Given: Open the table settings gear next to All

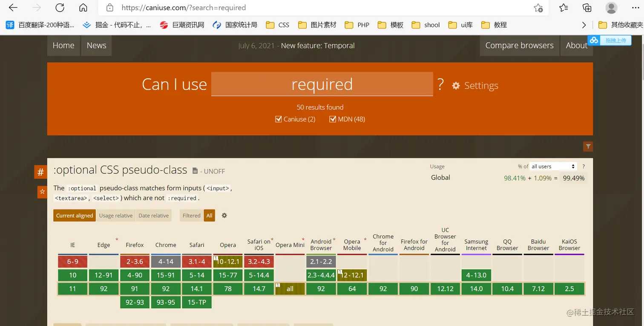Looking at the screenshot, I should pos(224,215).
